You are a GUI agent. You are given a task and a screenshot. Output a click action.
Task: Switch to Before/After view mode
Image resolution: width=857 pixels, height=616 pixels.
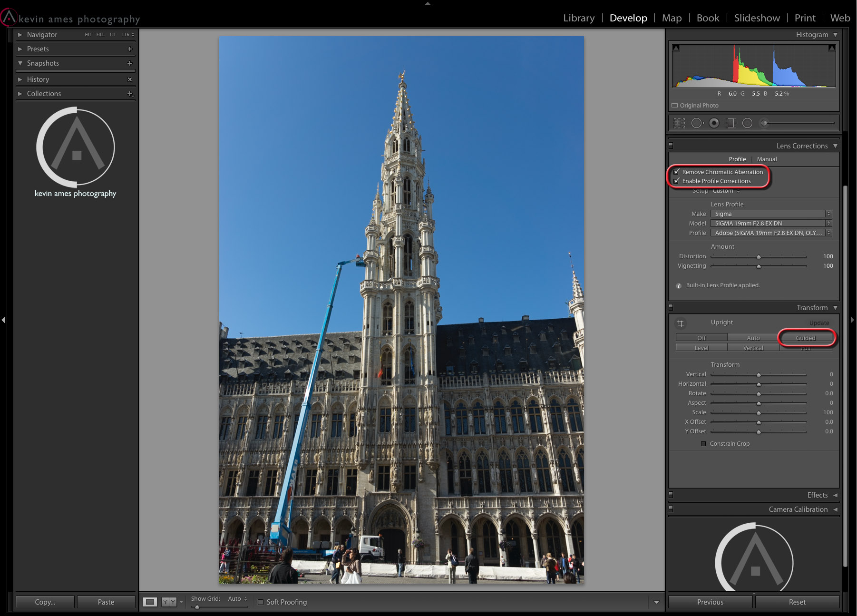click(169, 602)
